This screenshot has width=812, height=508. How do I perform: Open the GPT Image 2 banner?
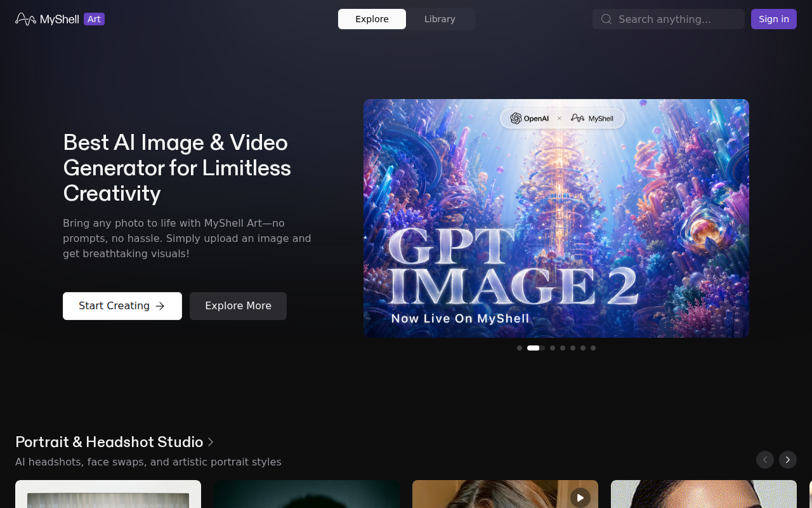point(556,218)
